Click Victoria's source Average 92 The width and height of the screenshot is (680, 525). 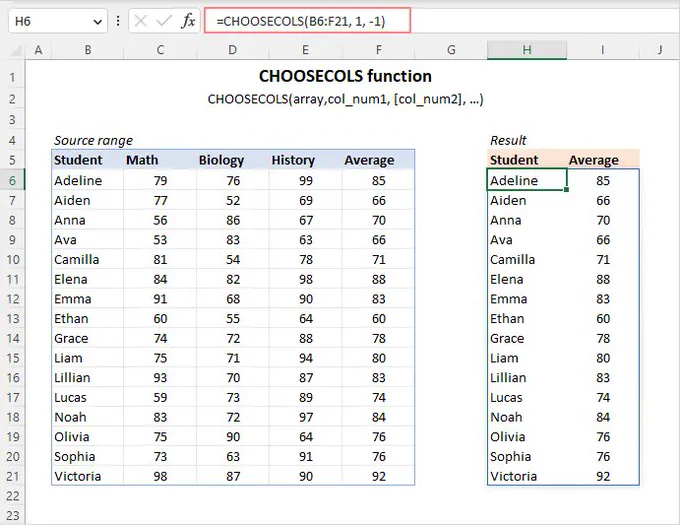point(378,476)
